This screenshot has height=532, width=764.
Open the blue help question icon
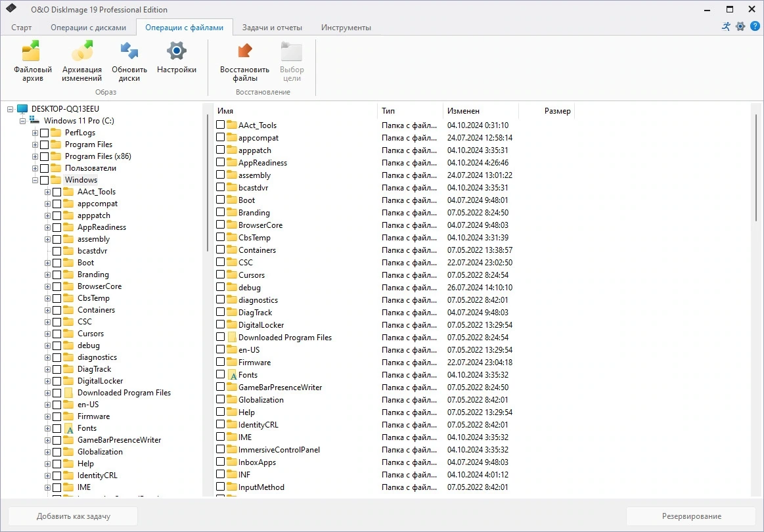(755, 26)
